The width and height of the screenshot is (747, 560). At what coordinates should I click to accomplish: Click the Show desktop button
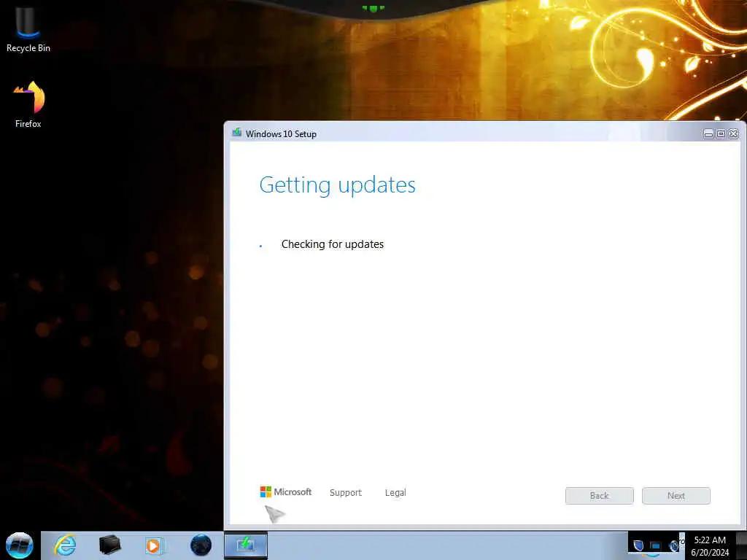click(742, 545)
